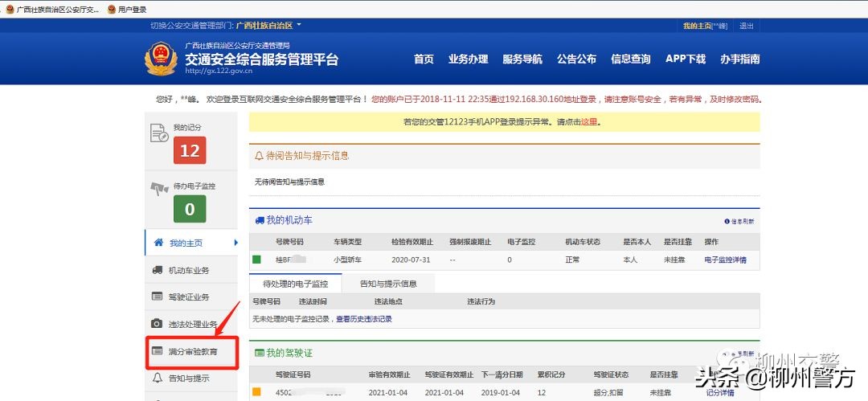Click the bell icon in 待阅告知与提示信息 heading
868x401 pixels.
click(259, 156)
